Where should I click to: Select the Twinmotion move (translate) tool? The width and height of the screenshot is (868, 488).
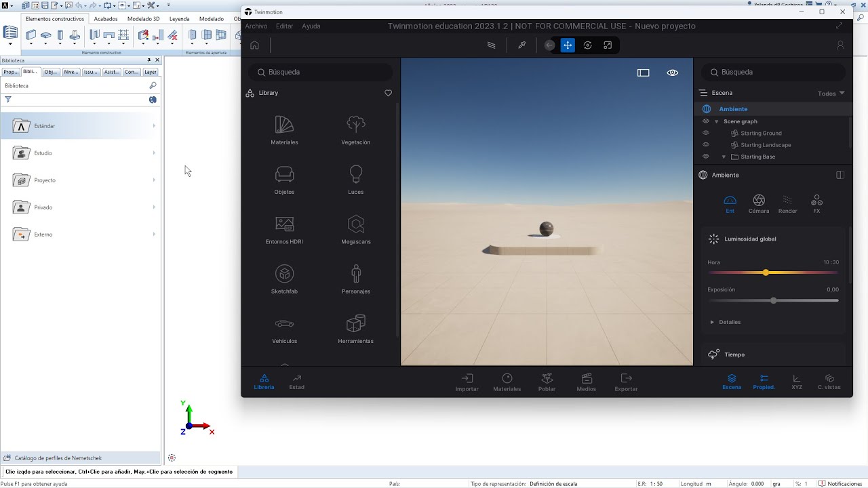click(568, 45)
